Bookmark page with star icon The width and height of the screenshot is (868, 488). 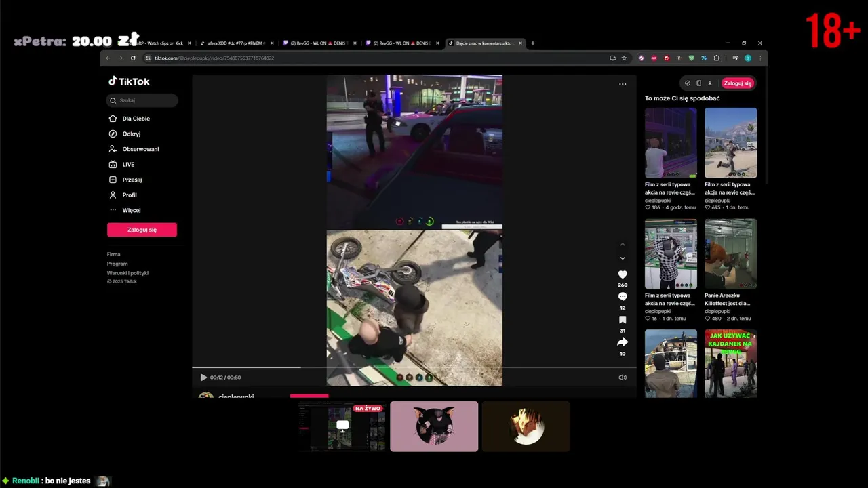pos(624,58)
